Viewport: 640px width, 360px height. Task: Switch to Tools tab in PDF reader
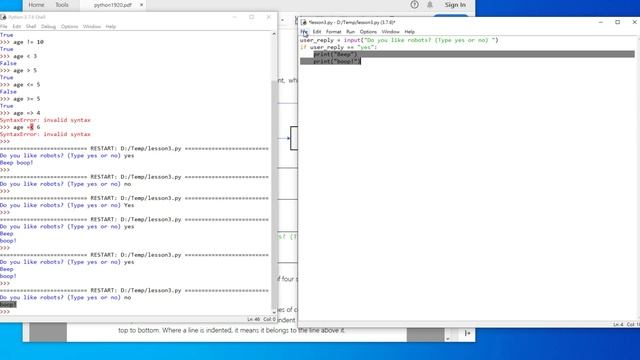(x=62, y=5)
